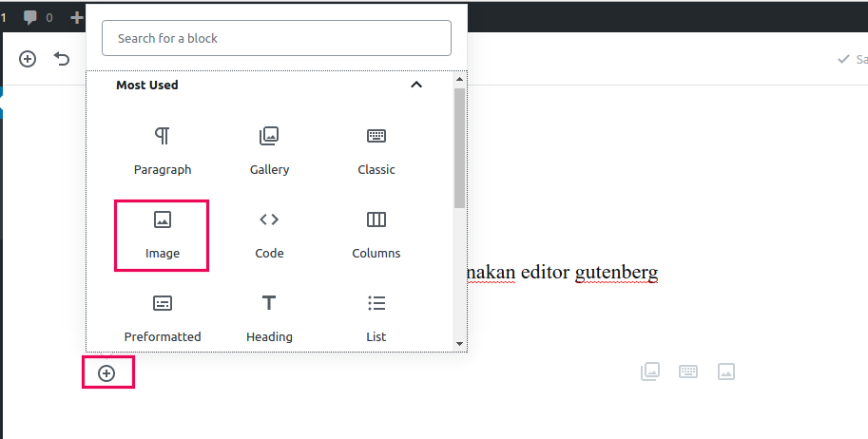Collapse the Most Used section
Image resolution: width=868 pixels, height=439 pixels.
[415, 85]
